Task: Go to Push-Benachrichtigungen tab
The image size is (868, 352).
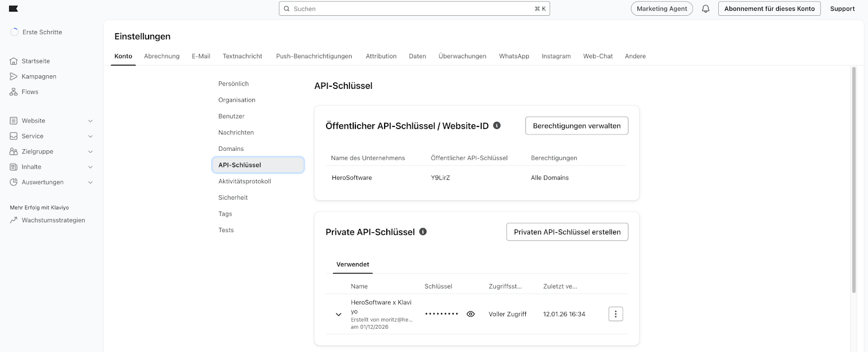Action: tap(314, 56)
